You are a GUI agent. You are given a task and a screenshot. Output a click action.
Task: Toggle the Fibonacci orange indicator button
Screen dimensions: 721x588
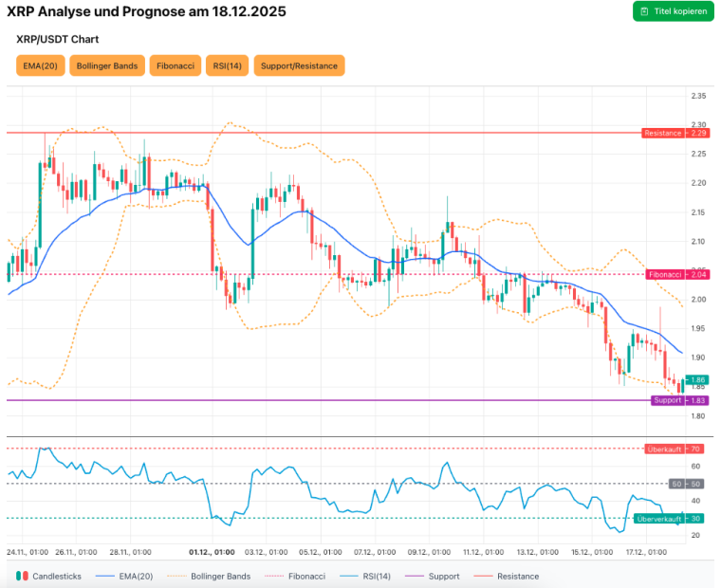(x=176, y=65)
